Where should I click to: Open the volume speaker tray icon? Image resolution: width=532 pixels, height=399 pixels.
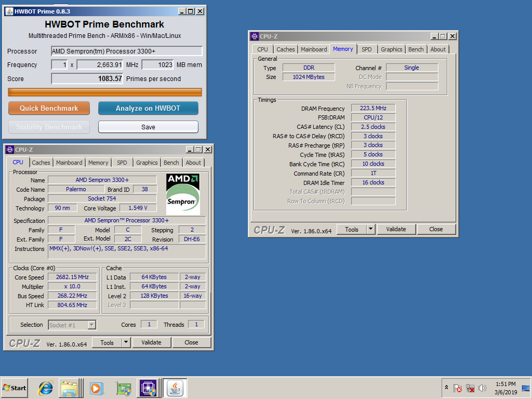tap(482, 388)
